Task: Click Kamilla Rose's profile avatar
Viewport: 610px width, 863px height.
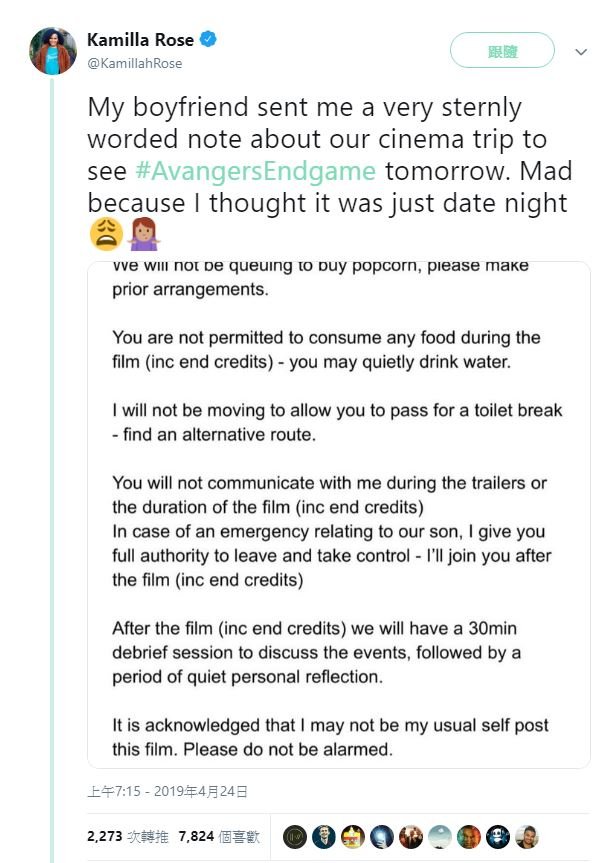Action: (52, 50)
